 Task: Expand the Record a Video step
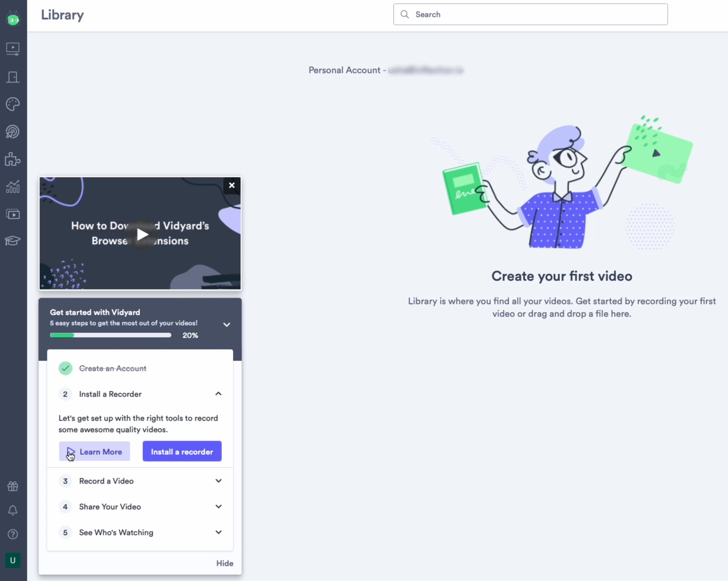tap(218, 481)
